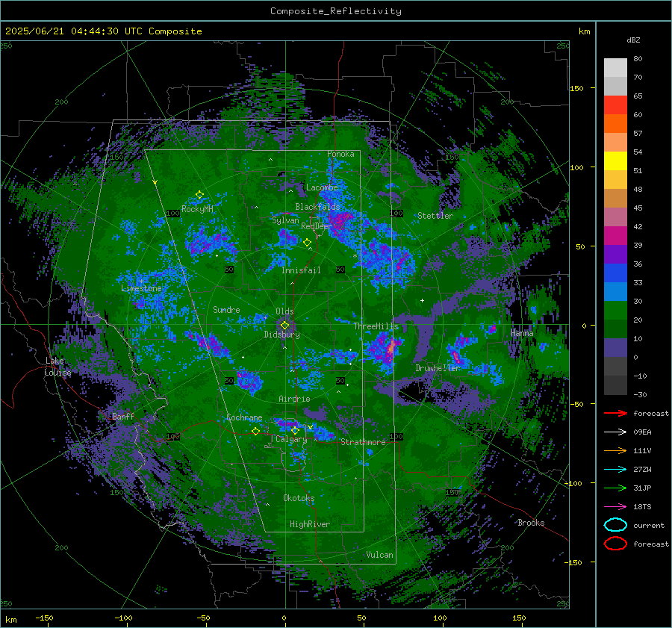Click the Hanna town label

click(522, 332)
